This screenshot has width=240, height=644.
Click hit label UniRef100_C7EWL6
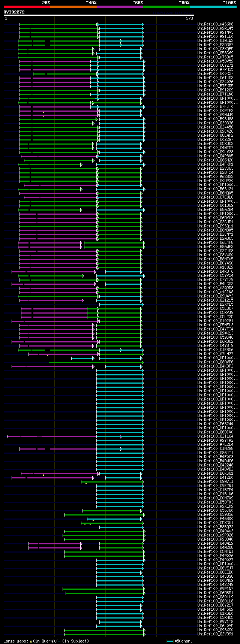click(x=215, y=197)
